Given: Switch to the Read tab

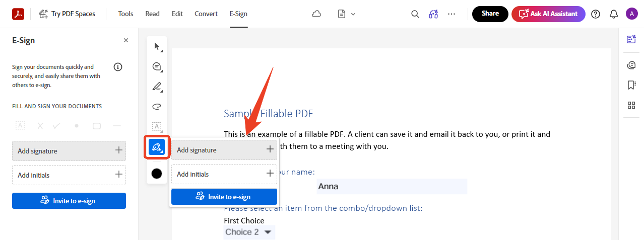Looking at the screenshot, I should click(x=152, y=14).
